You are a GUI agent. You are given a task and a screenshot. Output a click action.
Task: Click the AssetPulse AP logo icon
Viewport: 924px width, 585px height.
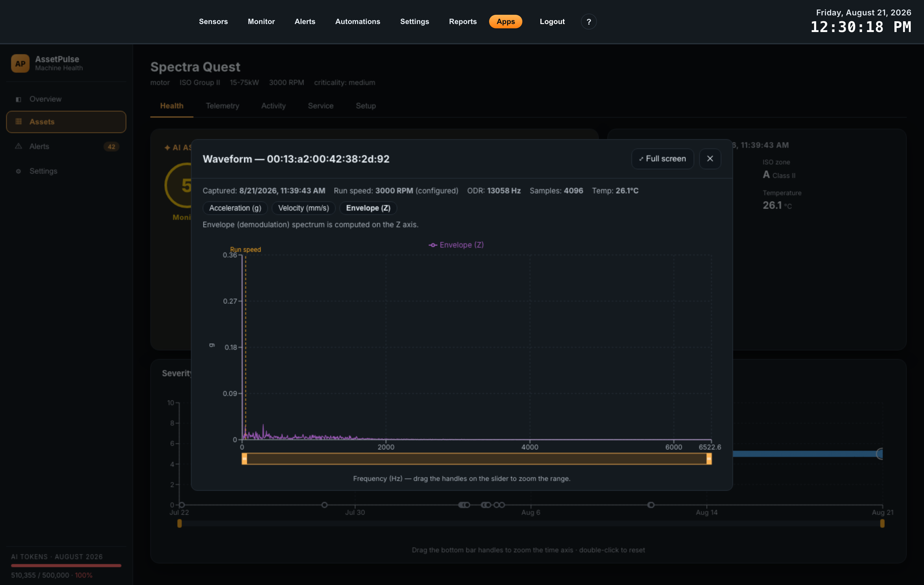click(x=20, y=63)
